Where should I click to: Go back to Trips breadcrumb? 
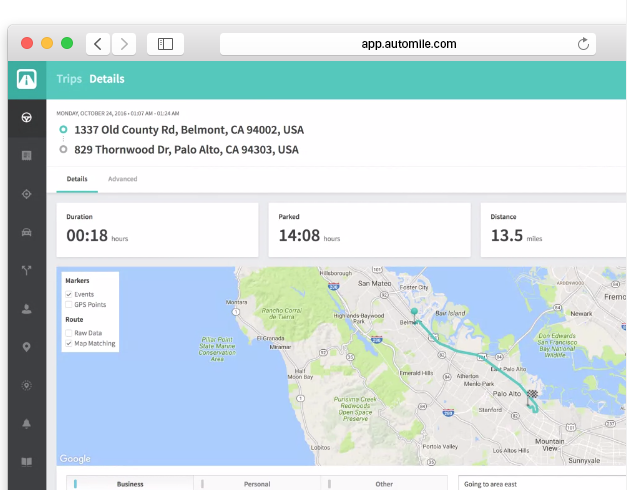69,79
